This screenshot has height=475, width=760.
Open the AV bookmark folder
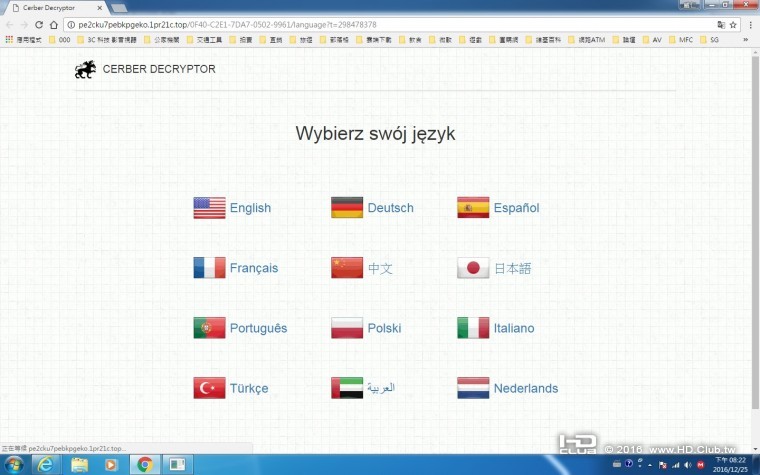652,40
